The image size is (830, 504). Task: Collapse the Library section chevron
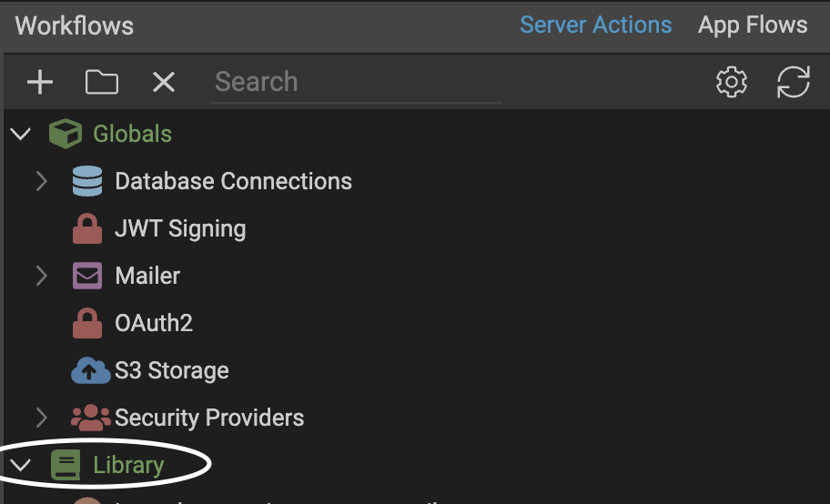(20, 466)
